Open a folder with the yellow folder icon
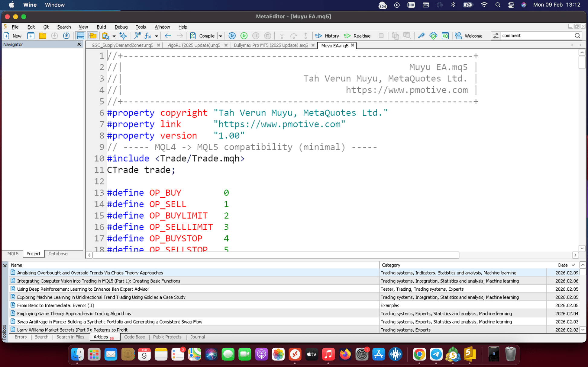 click(x=43, y=36)
